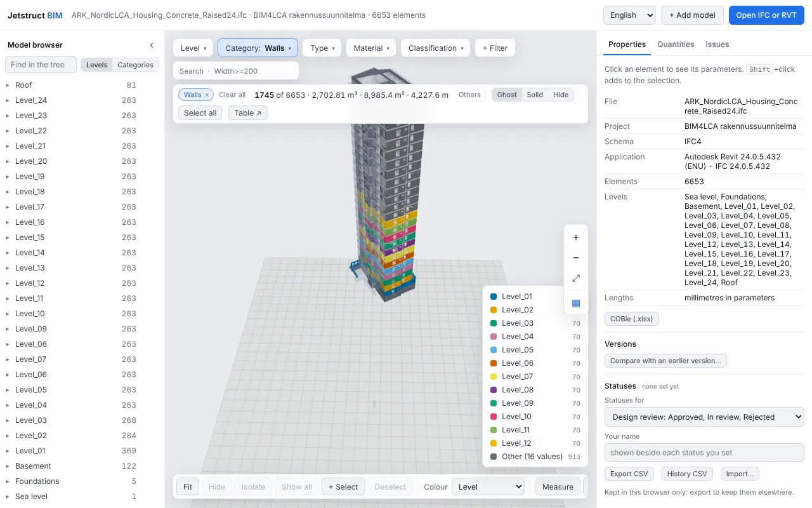Click the + Add model button
812x508 pixels.
692,15
